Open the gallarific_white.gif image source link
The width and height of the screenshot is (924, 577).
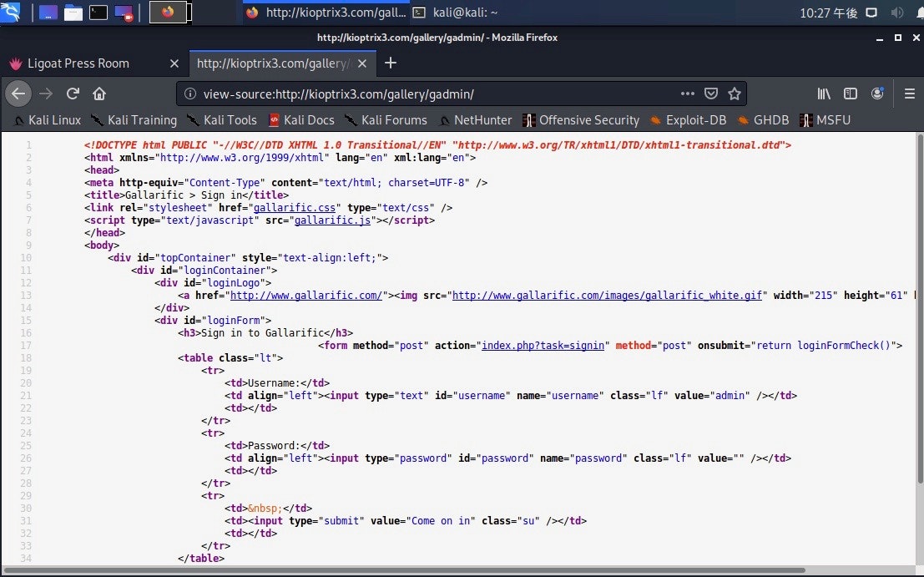(607, 296)
